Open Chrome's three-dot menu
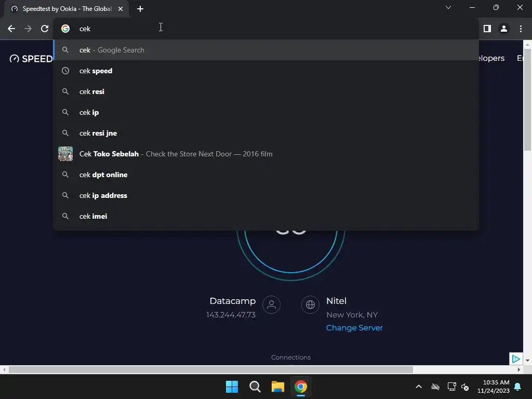The width and height of the screenshot is (532, 399). pyautogui.click(x=521, y=29)
